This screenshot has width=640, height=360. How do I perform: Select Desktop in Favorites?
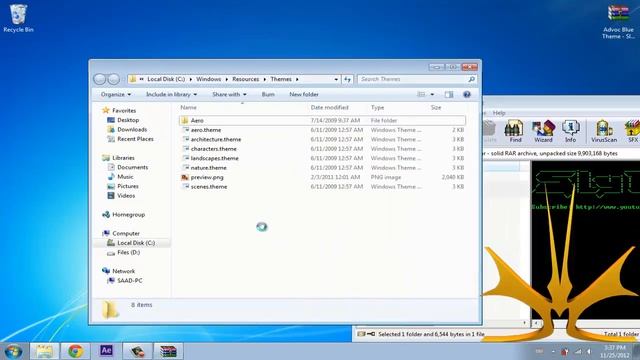(128, 120)
